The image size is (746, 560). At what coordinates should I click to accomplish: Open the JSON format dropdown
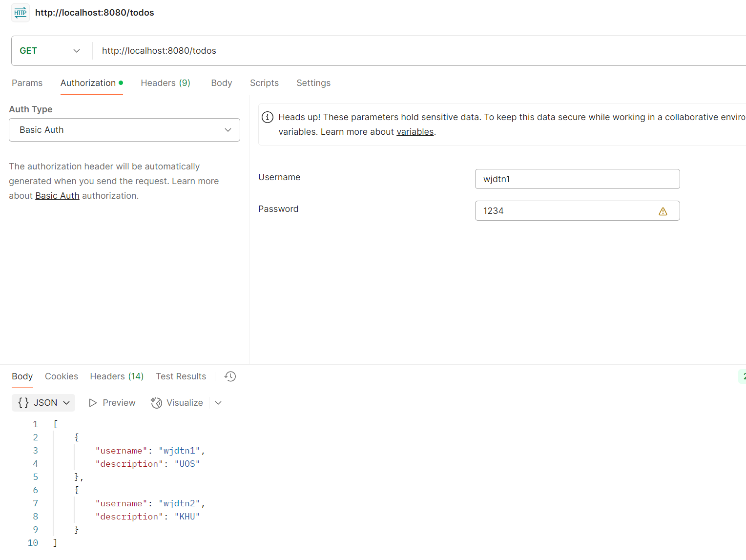pyautogui.click(x=66, y=403)
